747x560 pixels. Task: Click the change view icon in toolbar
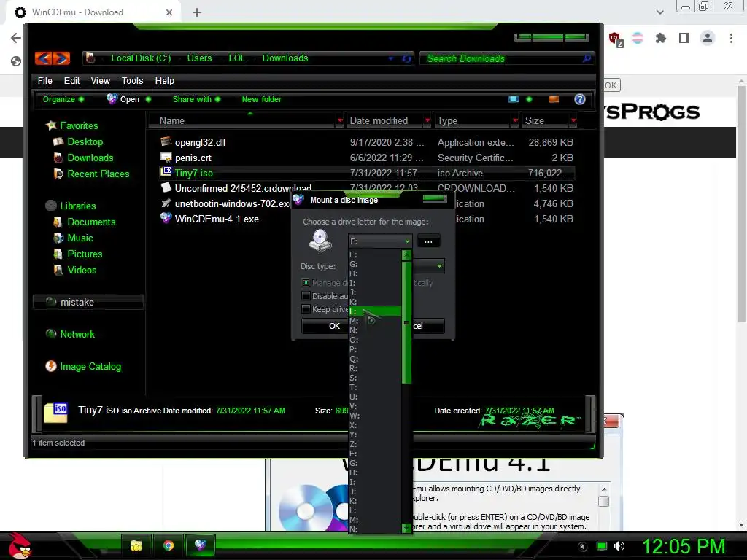click(514, 99)
